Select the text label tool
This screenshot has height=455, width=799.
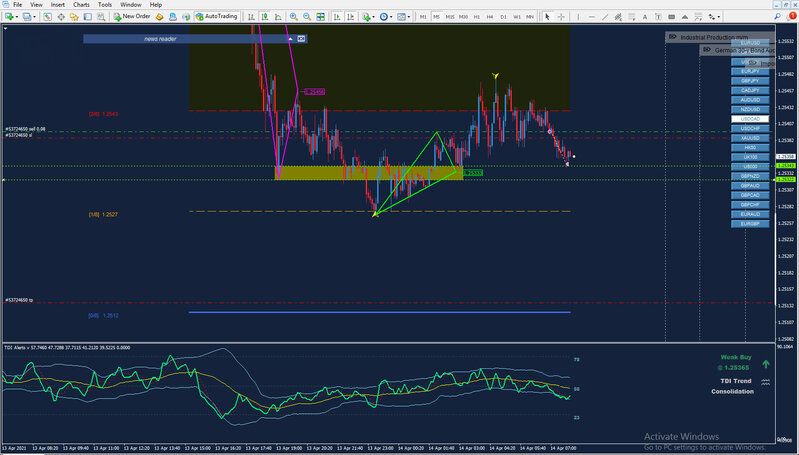658,17
